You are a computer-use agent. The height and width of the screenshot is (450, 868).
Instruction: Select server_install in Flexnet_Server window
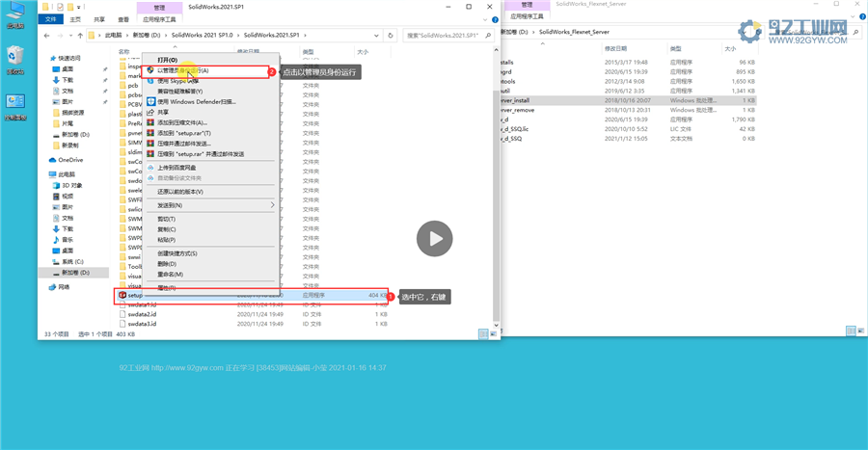628,100
